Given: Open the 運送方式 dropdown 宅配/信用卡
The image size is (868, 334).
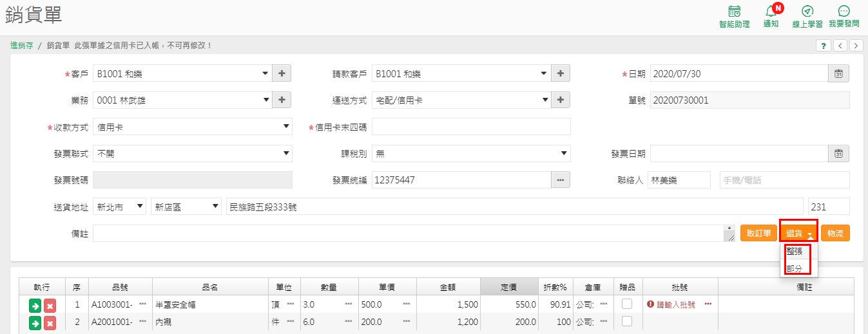Looking at the screenshot, I should 461,100.
